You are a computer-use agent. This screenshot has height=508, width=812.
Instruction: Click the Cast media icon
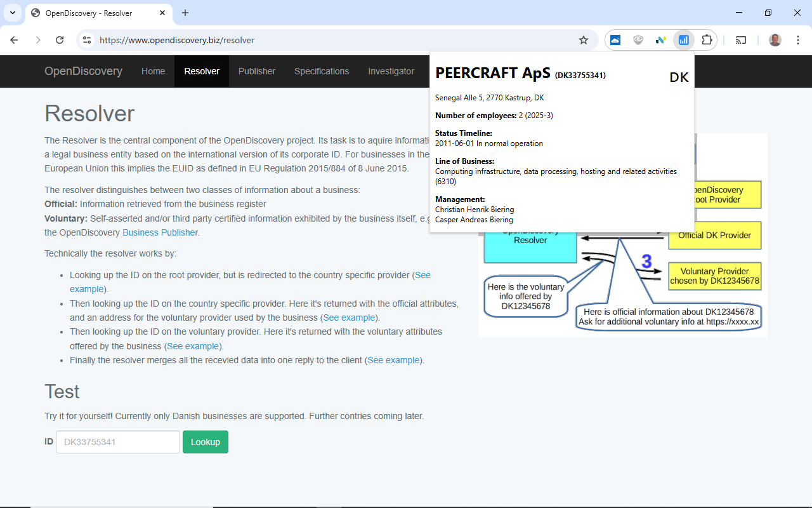pyautogui.click(x=741, y=40)
